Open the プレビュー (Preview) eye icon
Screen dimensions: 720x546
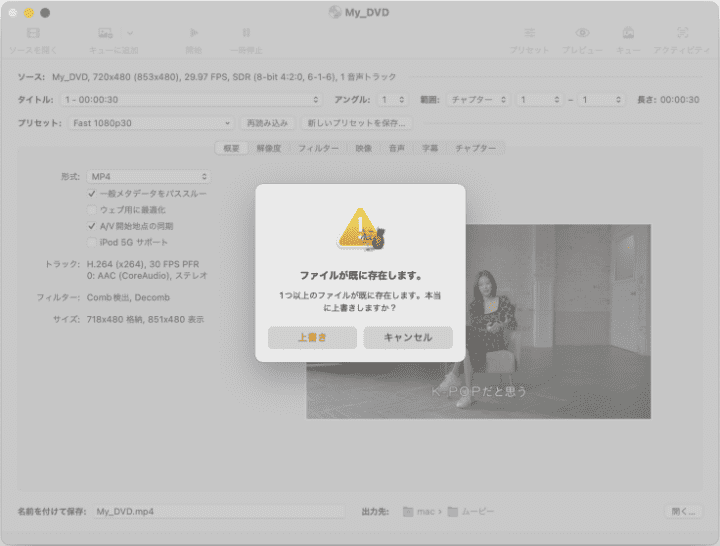click(581, 34)
